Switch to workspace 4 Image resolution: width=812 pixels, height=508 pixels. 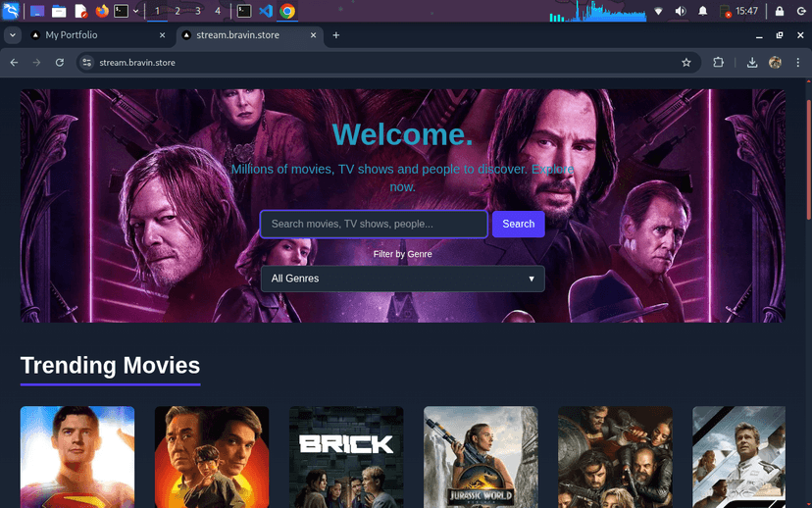[x=218, y=11]
